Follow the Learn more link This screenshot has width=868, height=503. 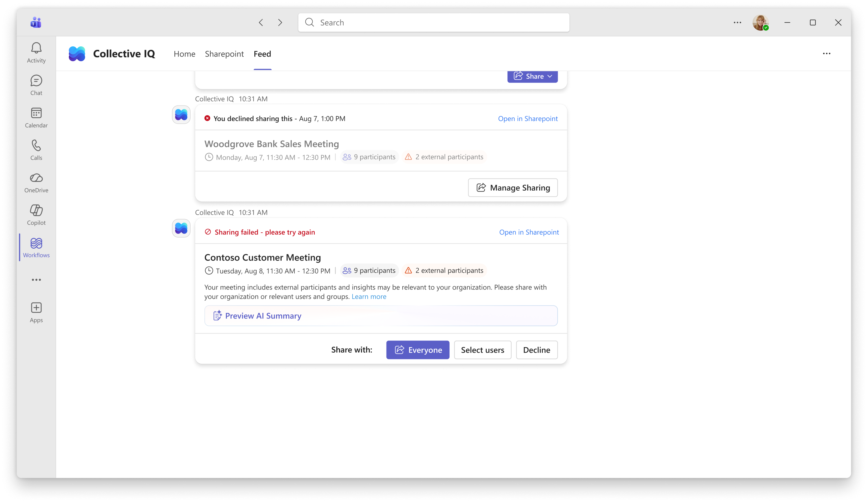(369, 296)
